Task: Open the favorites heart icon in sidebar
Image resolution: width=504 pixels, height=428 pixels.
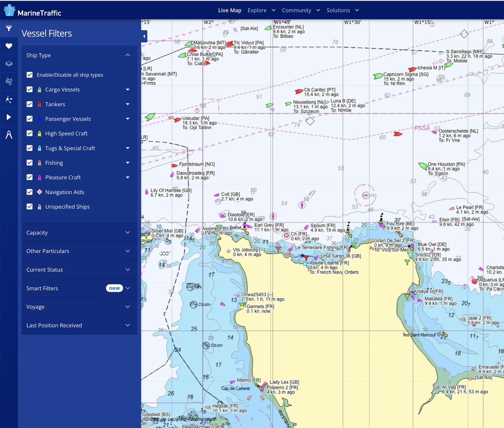Action: [x=9, y=46]
